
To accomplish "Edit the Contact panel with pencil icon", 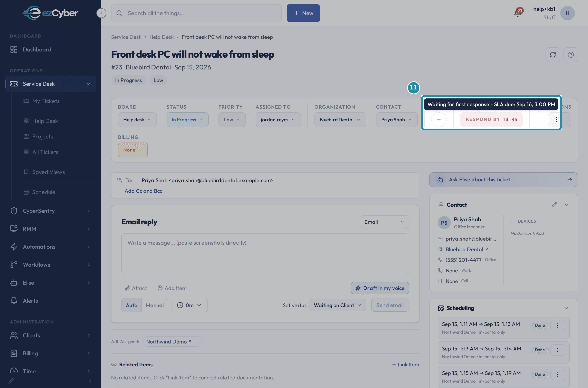I will pos(554,205).
